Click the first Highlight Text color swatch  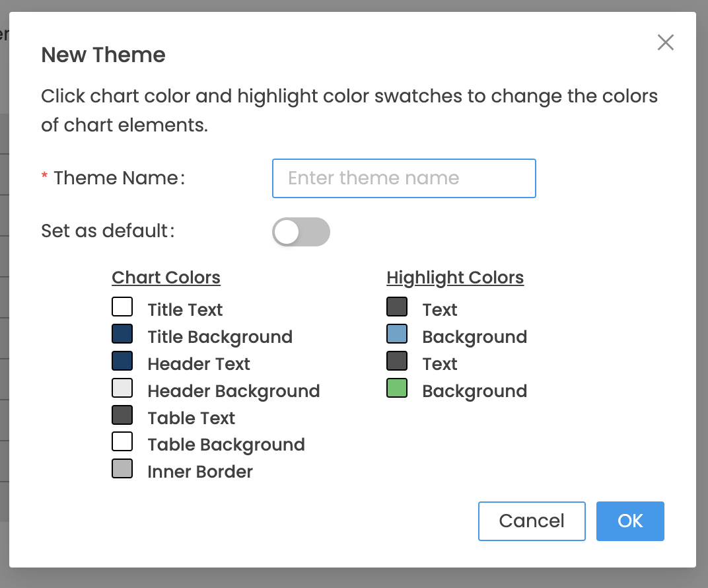[x=397, y=307]
